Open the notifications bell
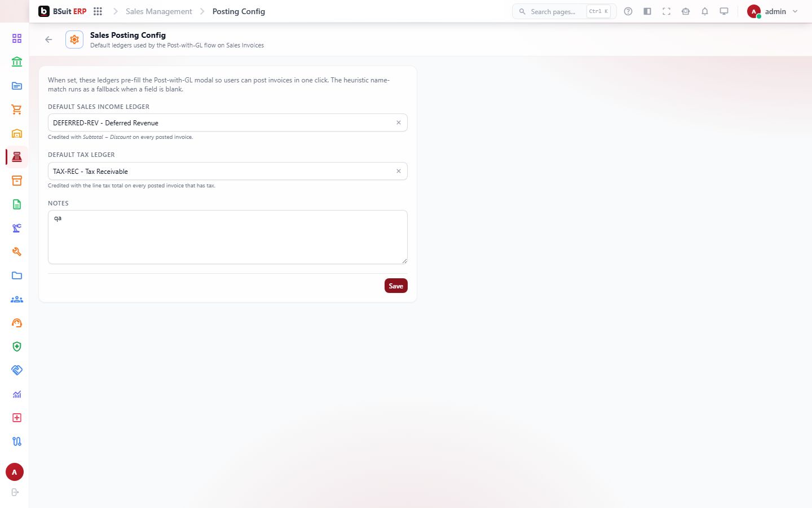 point(705,11)
